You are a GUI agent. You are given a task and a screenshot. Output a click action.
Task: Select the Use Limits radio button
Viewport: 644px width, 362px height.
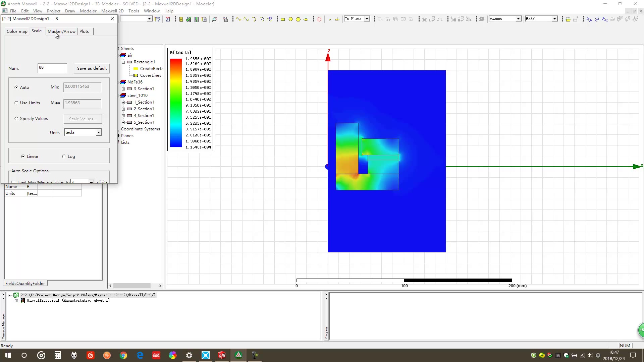[x=16, y=103]
